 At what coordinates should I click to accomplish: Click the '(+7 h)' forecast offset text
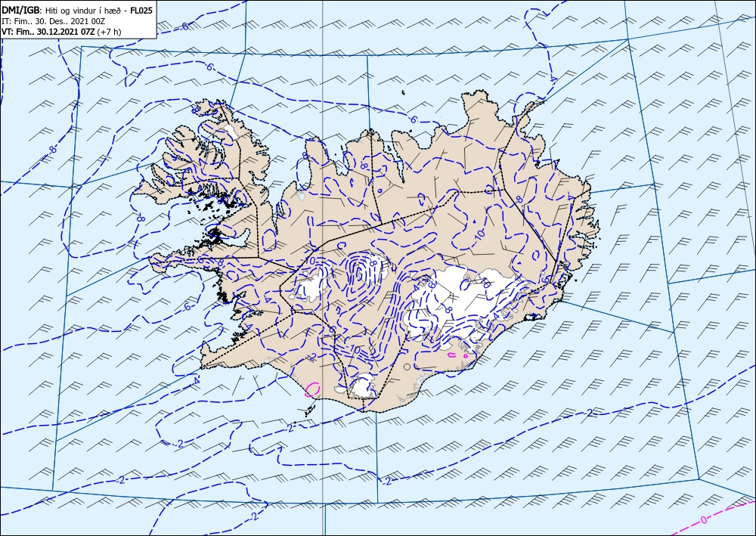click(x=110, y=32)
